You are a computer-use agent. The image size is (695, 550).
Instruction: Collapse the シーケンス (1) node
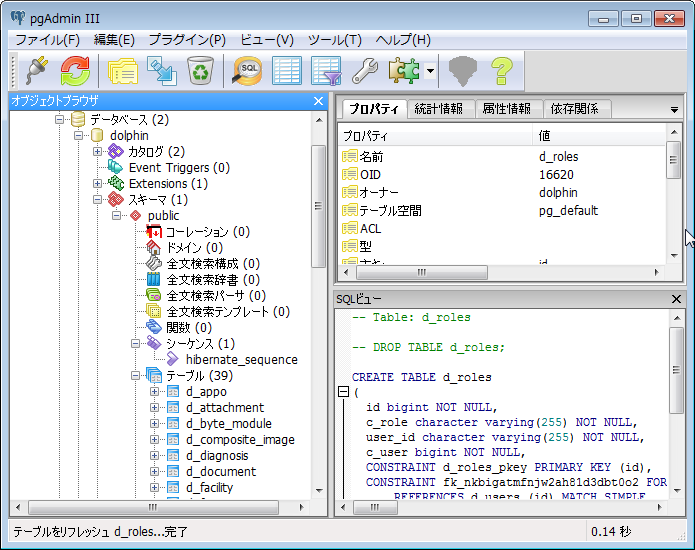[x=135, y=343]
